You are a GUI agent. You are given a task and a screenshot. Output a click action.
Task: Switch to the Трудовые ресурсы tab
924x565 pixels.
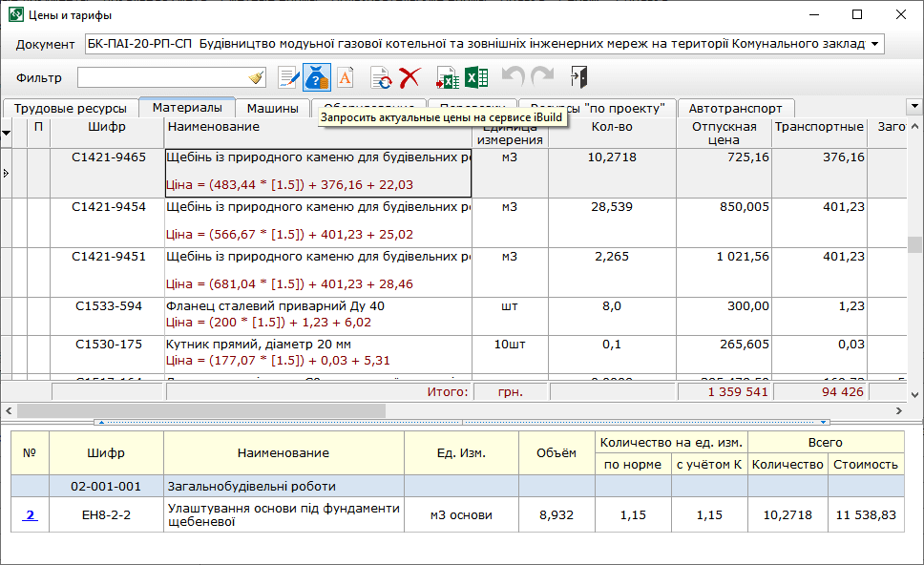(x=71, y=109)
